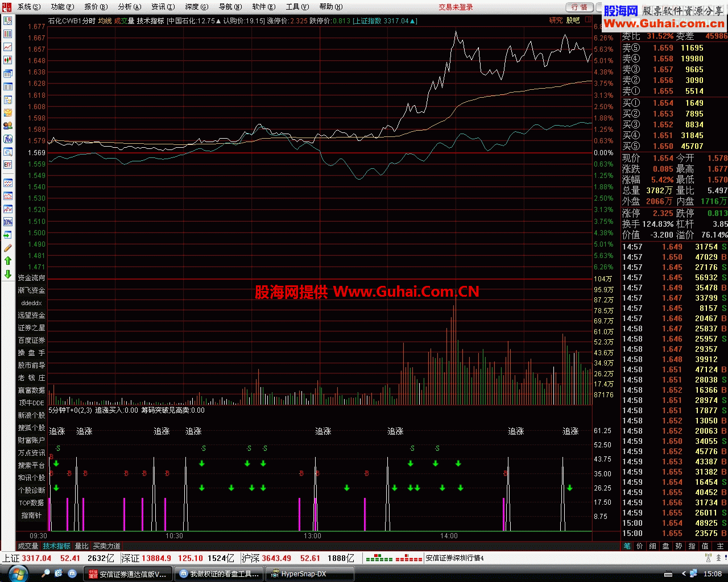Select the 势 tab in right panel
This screenshot has width=728, height=582.
[x=679, y=546]
